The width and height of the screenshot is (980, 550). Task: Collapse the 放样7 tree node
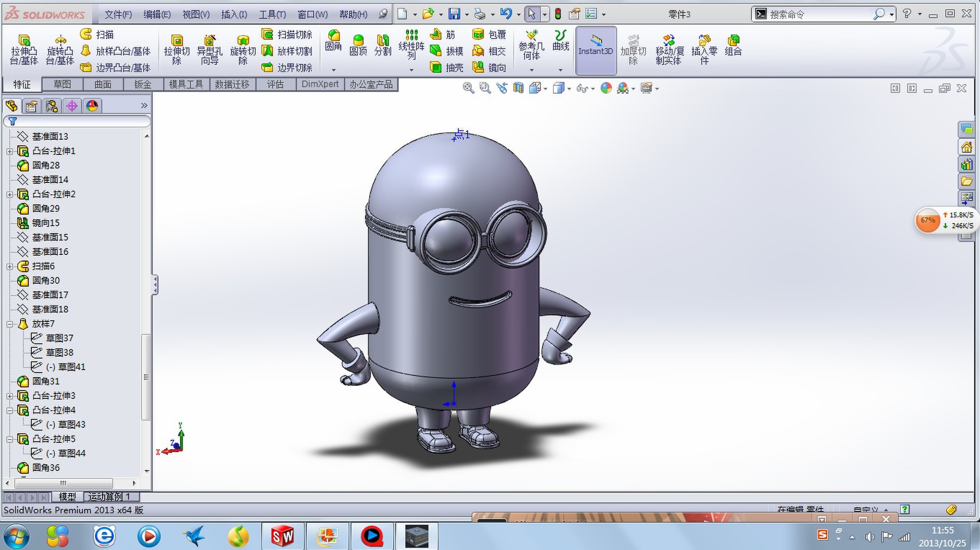10,324
